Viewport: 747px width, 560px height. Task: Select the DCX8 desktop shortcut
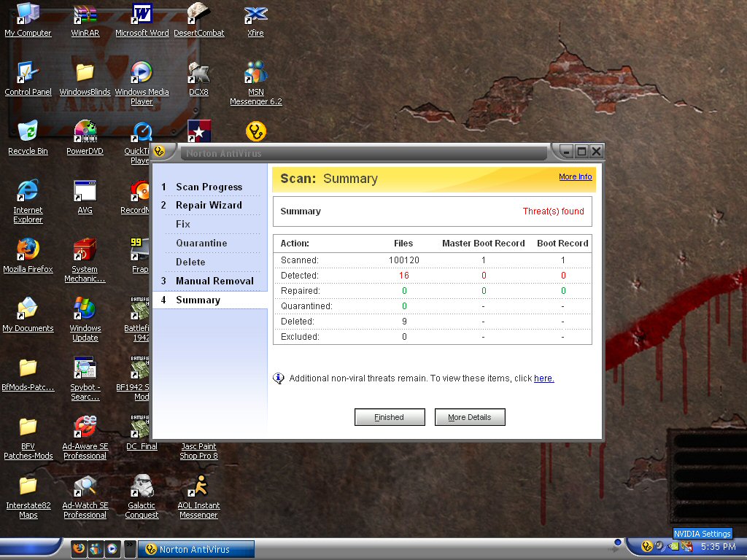[198, 79]
